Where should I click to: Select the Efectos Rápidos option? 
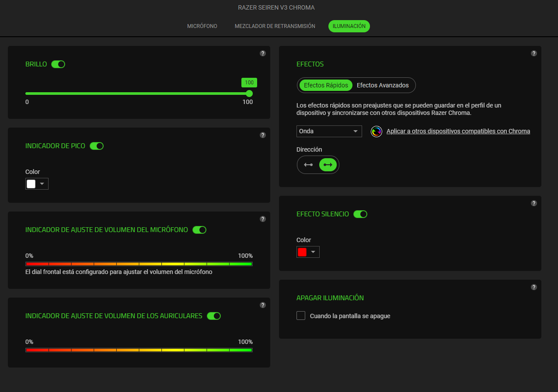pyautogui.click(x=326, y=85)
